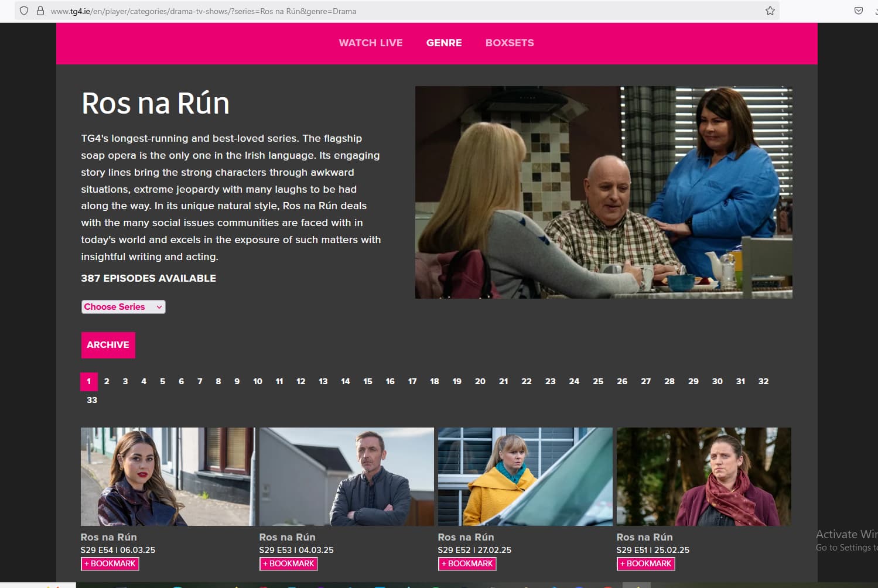Click the 'S29 E54 | 06.03.25' text
The width and height of the screenshot is (878, 588).
[x=118, y=550]
